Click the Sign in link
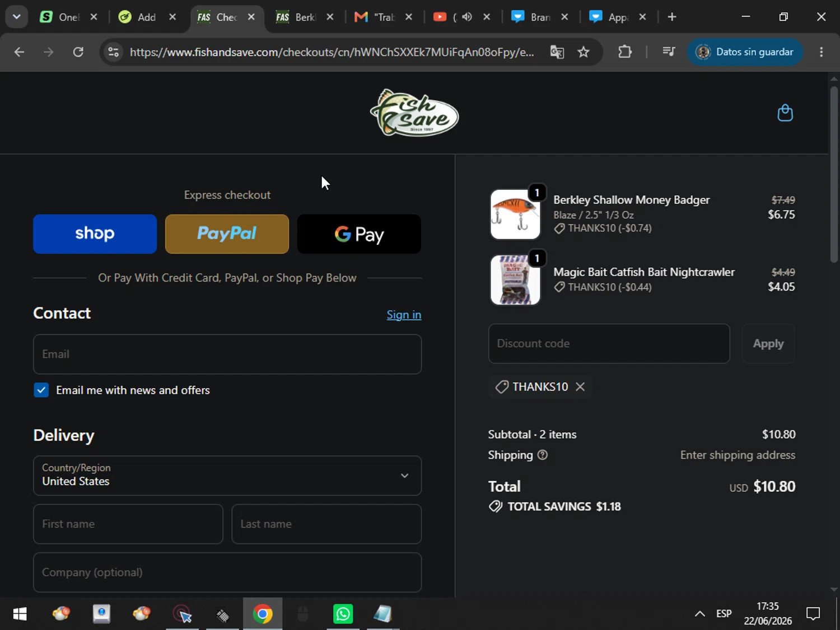840x630 pixels. (x=404, y=315)
